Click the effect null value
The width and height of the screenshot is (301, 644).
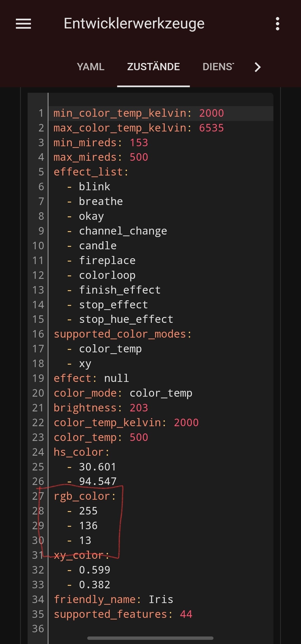click(x=116, y=378)
